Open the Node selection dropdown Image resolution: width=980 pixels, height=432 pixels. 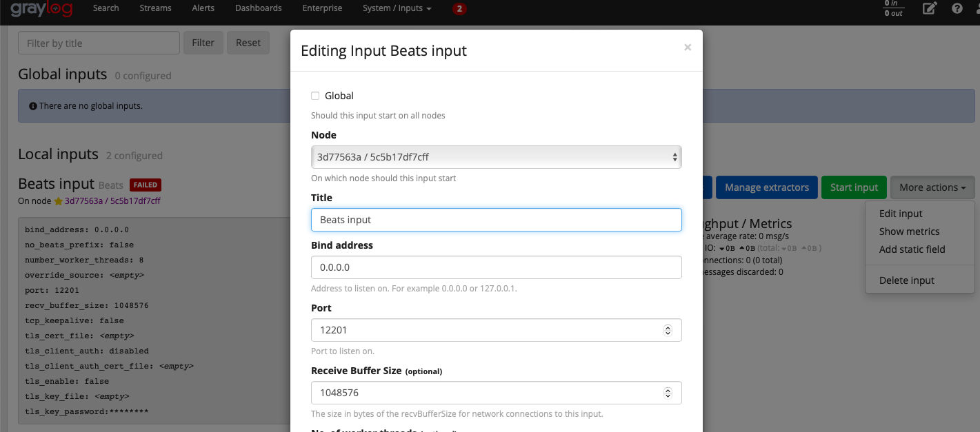tap(496, 157)
